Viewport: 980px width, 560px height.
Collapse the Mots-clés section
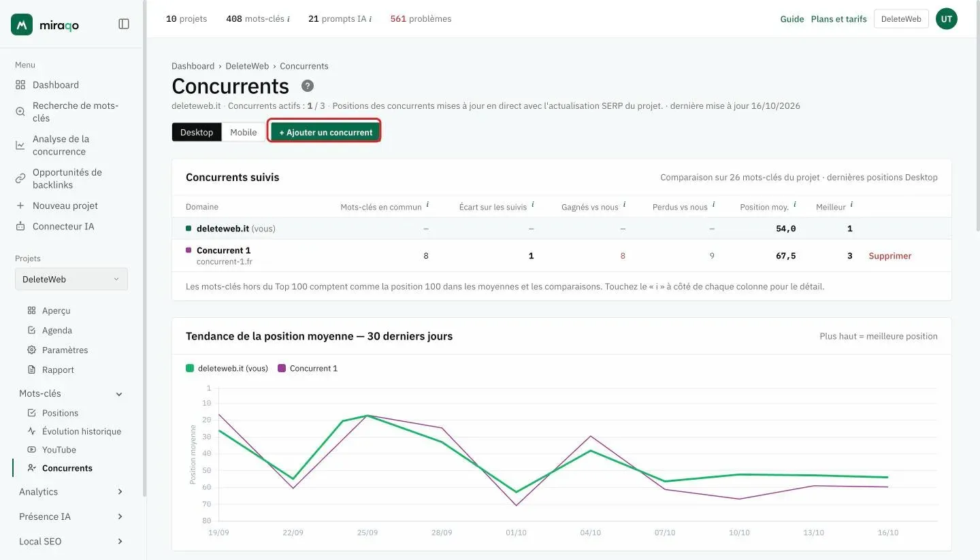click(x=119, y=394)
